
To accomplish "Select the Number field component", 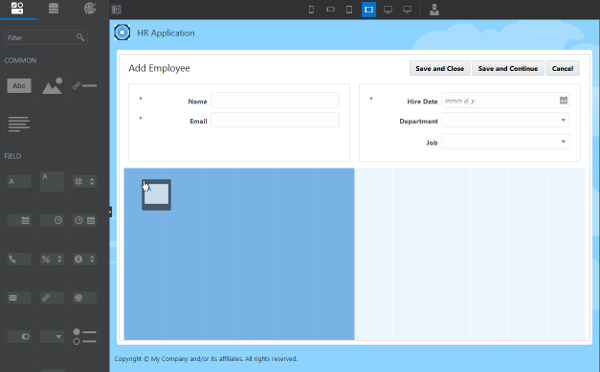I will click(x=85, y=181).
